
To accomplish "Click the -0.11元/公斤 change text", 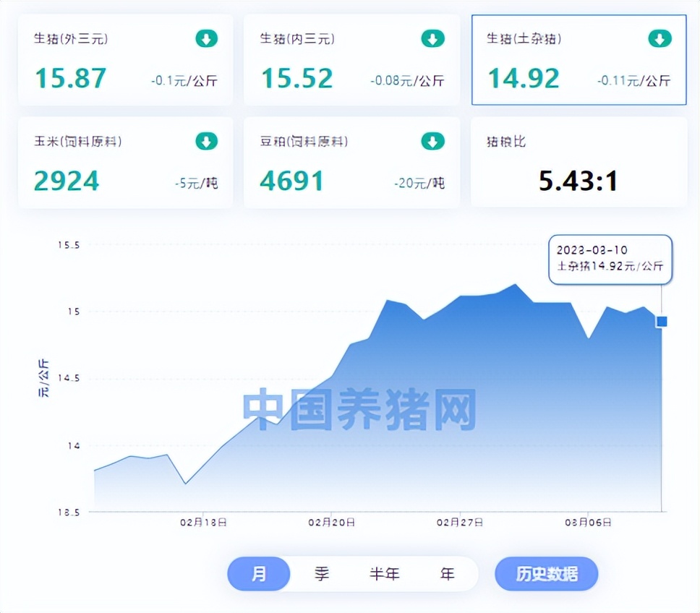I will [634, 81].
